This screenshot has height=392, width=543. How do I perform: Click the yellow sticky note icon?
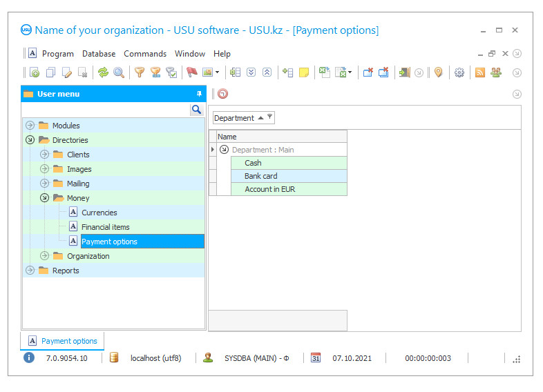304,72
